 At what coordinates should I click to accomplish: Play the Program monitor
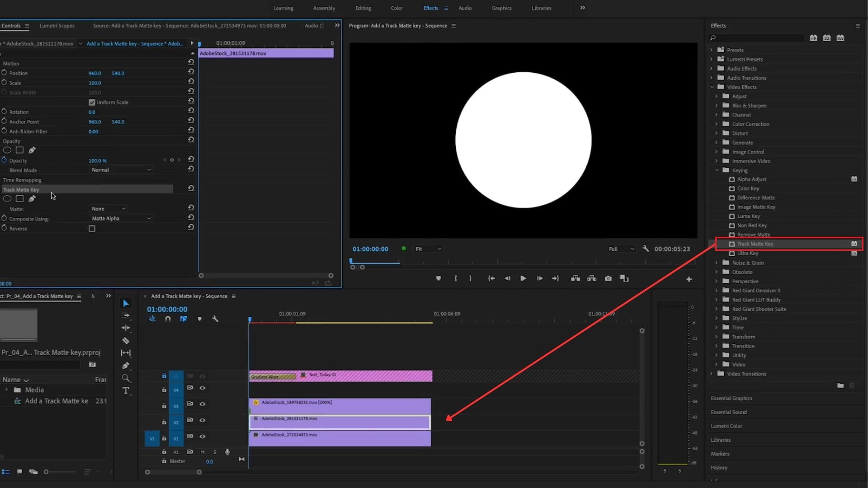coord(523,278)
